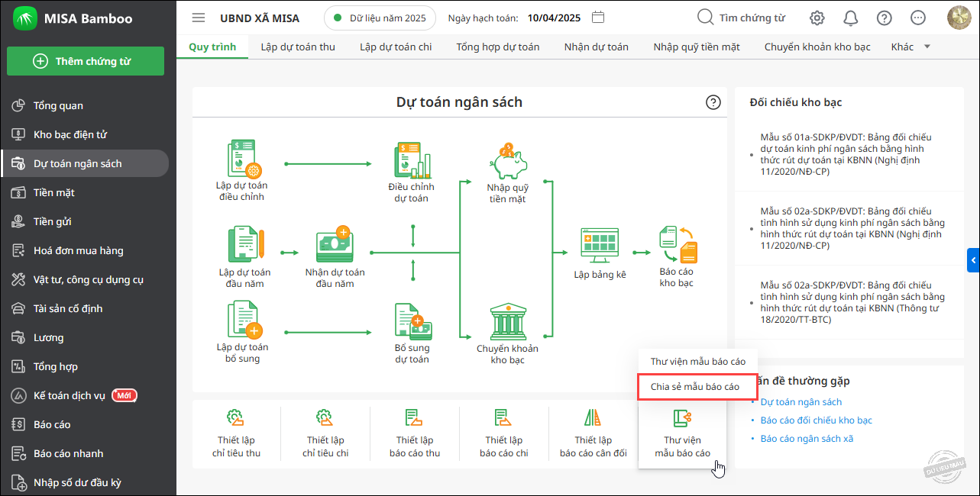Expand the blue side panel arrow
Screen dimensions: 980x496
point(973,260)
